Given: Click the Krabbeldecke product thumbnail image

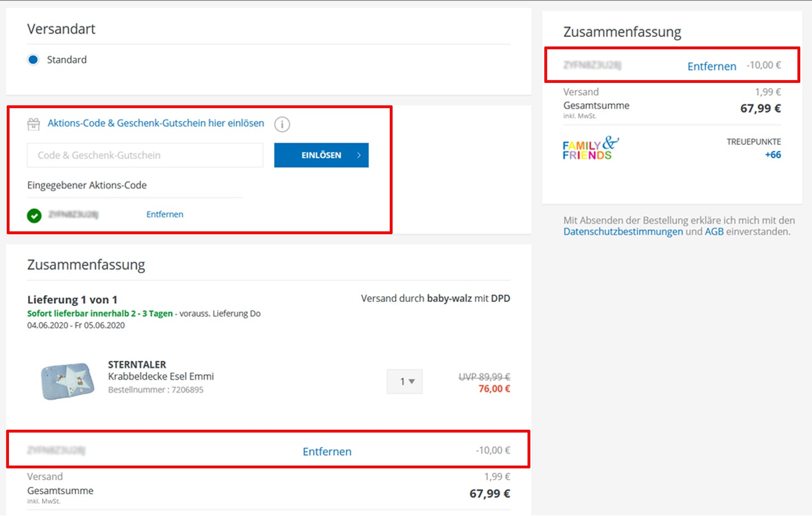Looking at the screenshot, I should tap(67, 380).
